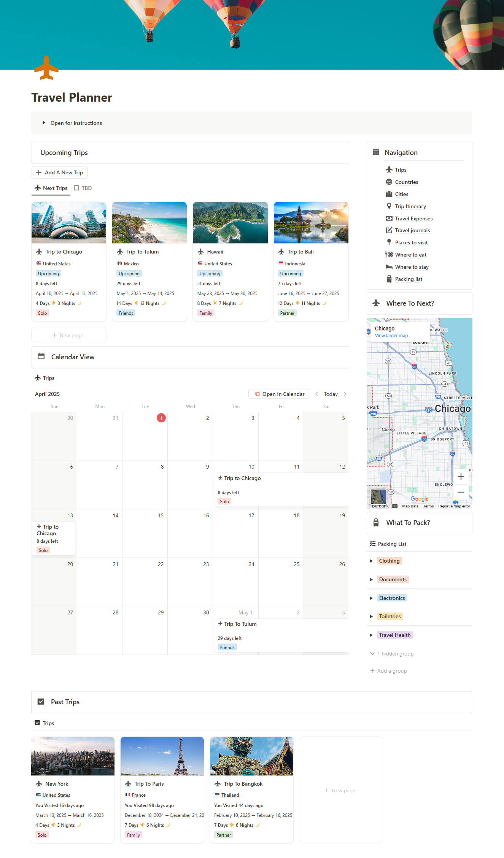
Task: Open the Trip To Paris card thumbnail
Action: tap(162, 756)
